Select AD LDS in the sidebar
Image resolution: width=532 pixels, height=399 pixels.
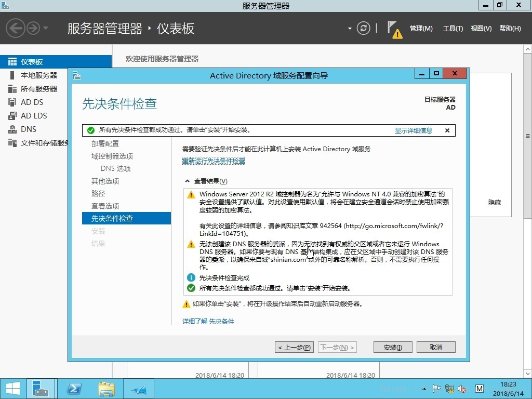coord(34,116)
